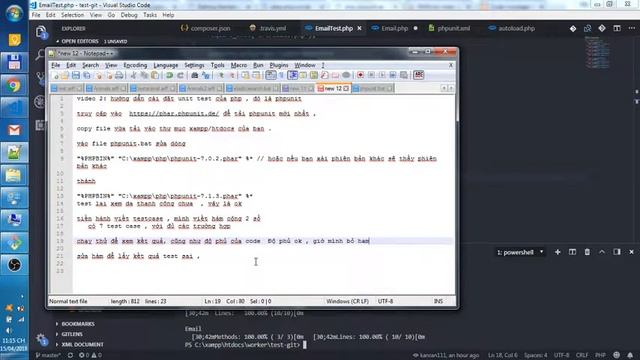Screen dimensions: 640x360
Task: Switch to the Email.php tab in VS Code
Action: click(394, 29)
